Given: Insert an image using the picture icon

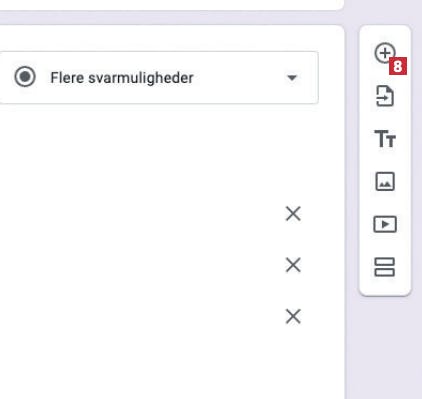Looking at the screenshot, I should click(x=385, y=181).
